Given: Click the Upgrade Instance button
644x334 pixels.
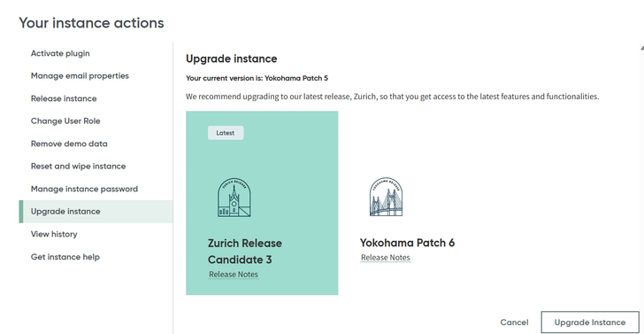Looking at the screenshot, I should pos(590,322).
